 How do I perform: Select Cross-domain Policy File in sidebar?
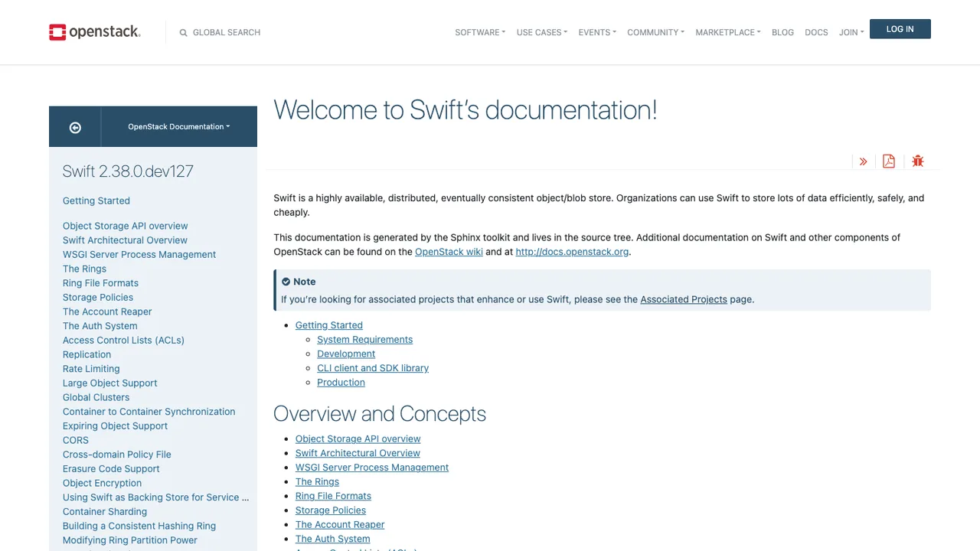pyautogui.click(x=116, y=455)
